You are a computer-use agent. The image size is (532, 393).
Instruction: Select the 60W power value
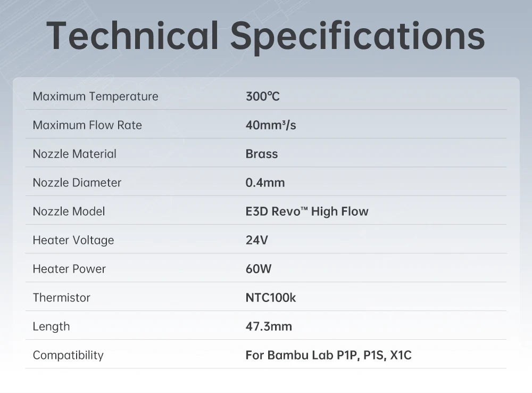(x=259, y=269)
